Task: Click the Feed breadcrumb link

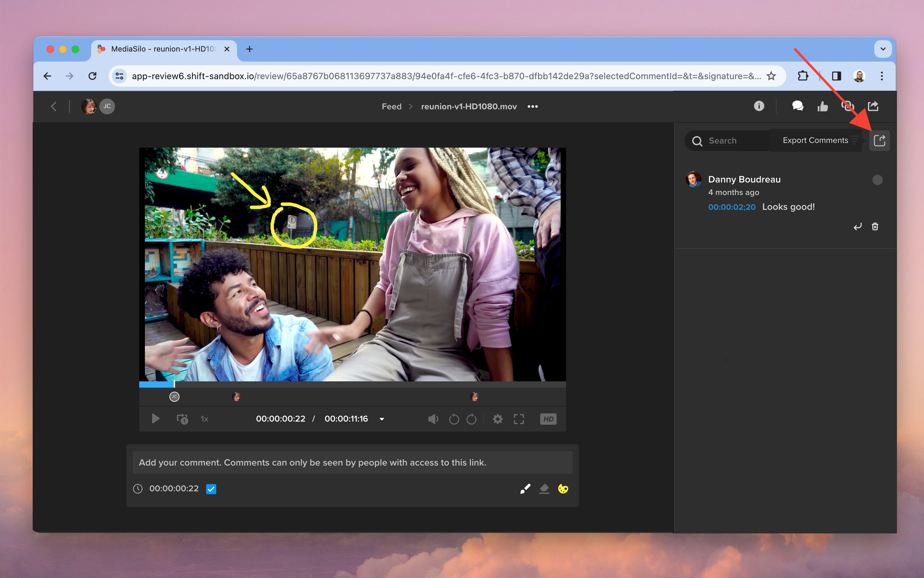Action: click(391, 106)
